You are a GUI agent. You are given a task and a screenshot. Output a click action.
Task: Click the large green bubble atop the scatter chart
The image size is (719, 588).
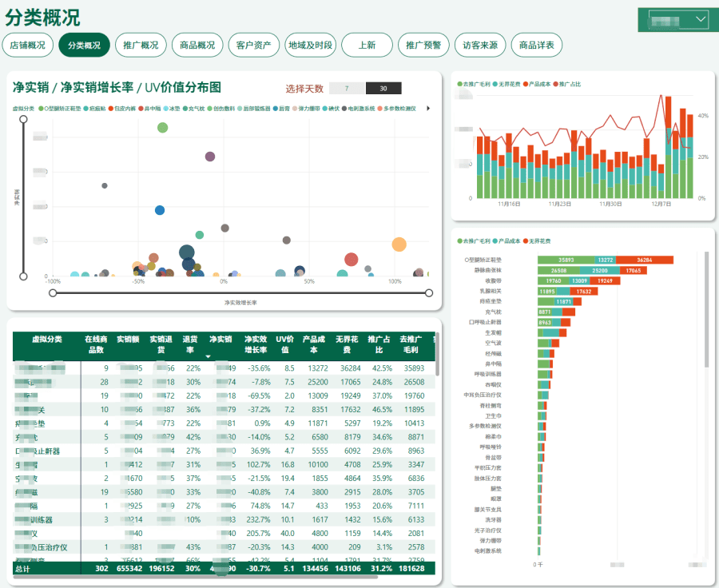163,128
